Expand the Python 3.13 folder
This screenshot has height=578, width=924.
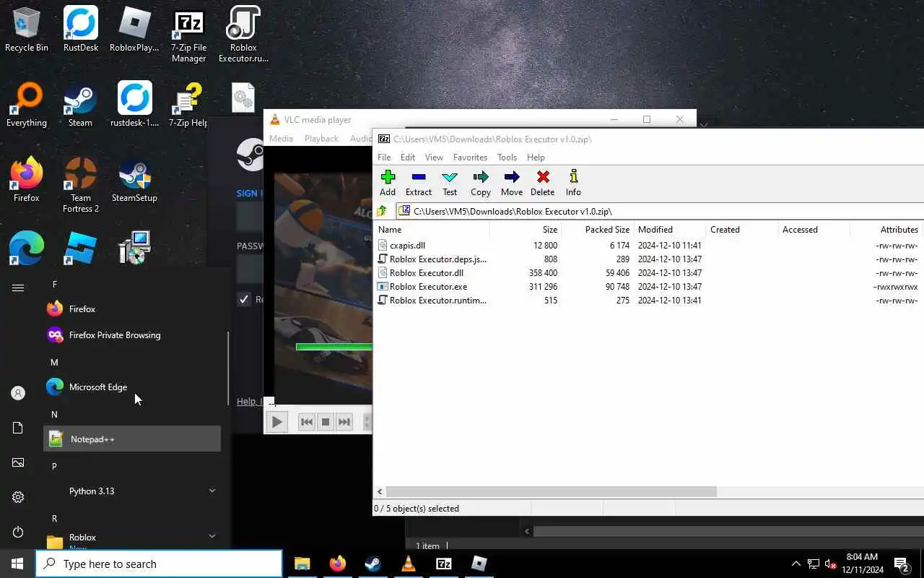(x=131, y=491)
